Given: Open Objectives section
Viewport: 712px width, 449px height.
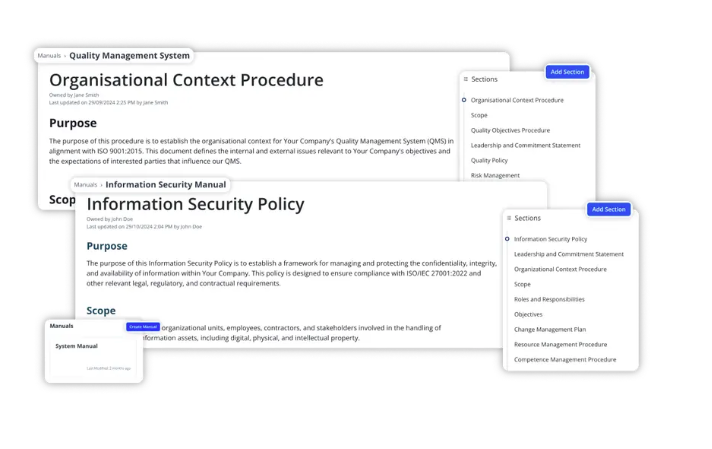Looking at the screenshot, I should [528, 314].
